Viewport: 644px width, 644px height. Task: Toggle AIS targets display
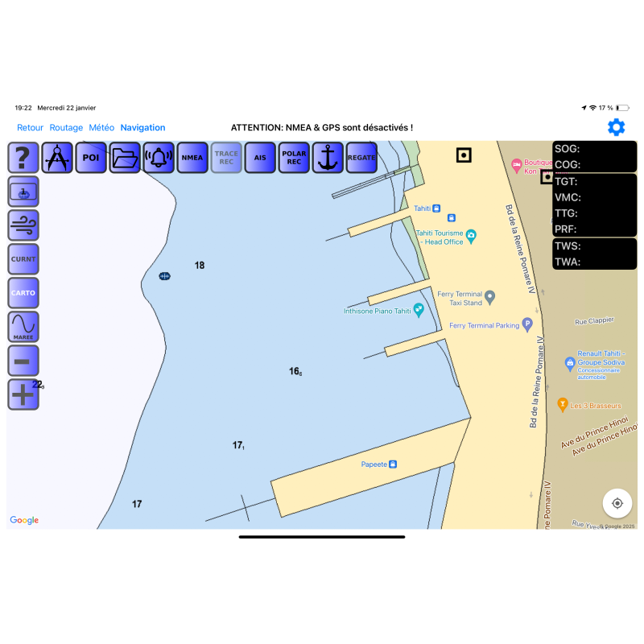point(260,158)
